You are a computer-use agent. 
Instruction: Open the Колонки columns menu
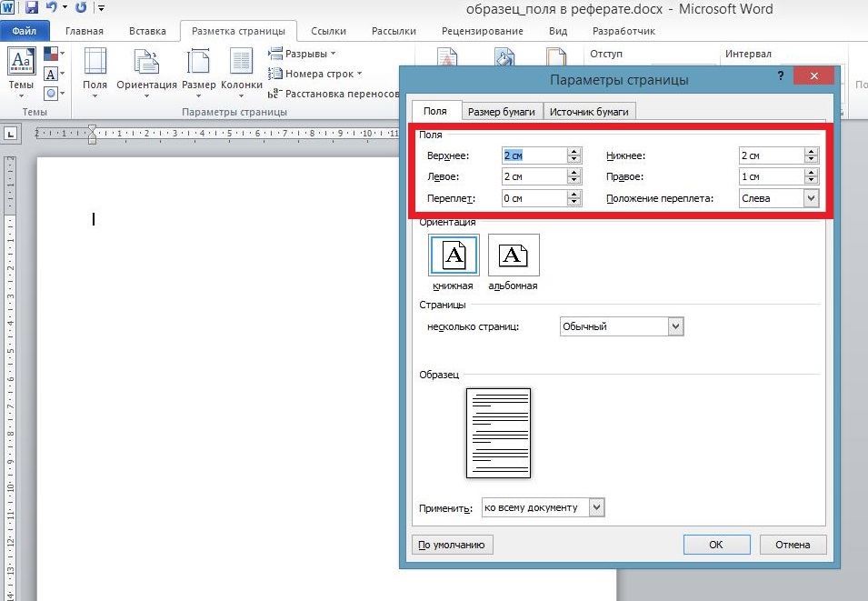[x=241, y=70]
